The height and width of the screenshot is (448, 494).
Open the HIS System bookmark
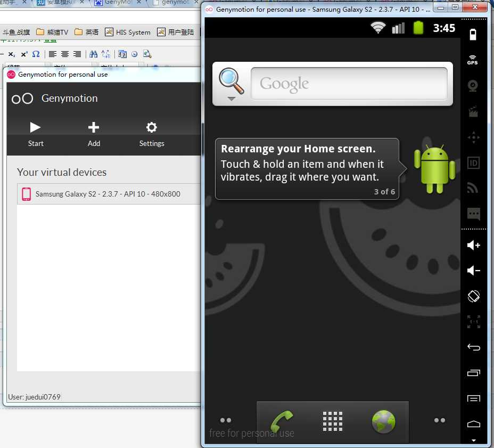[x=128, y=32]
